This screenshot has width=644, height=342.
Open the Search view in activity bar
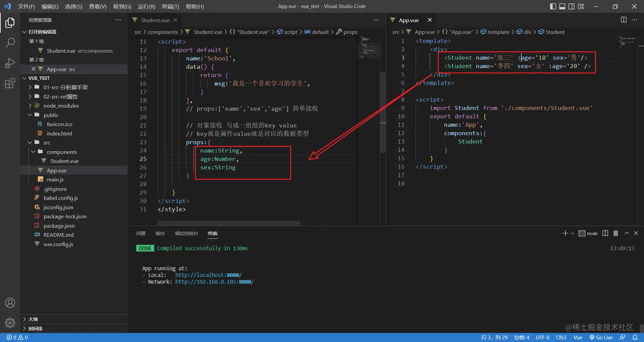pos(10,43)
